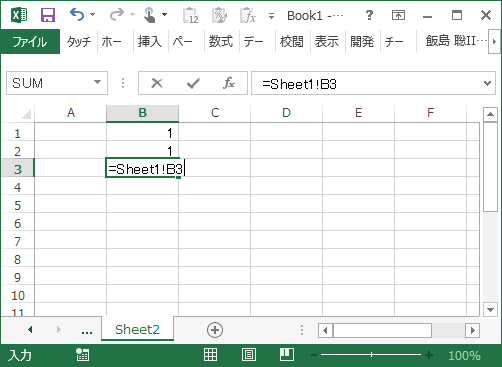Click the paste values clipboard icon
502x367 pixels.
point(191,15)
